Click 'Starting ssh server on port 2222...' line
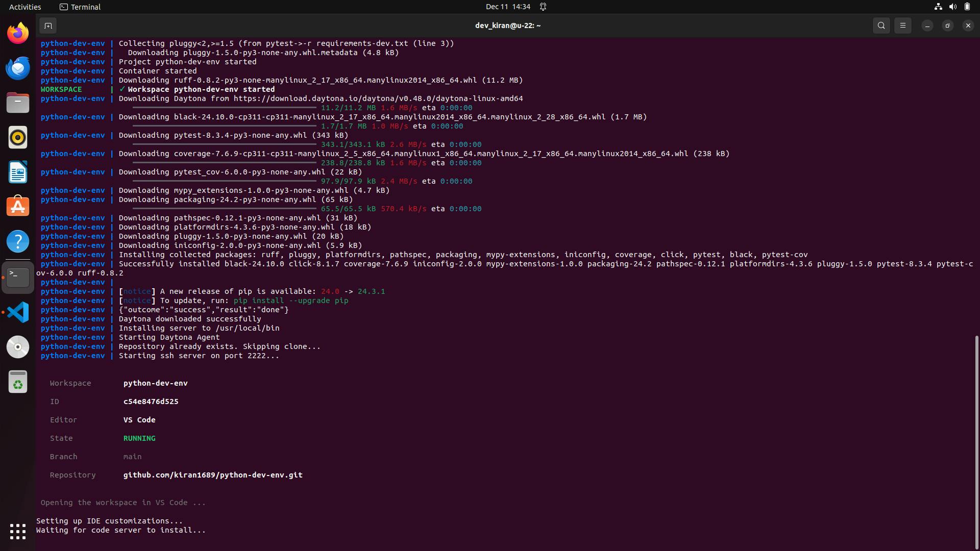The image size is (980, 551). pyautogui.click(x=199, y=356)
